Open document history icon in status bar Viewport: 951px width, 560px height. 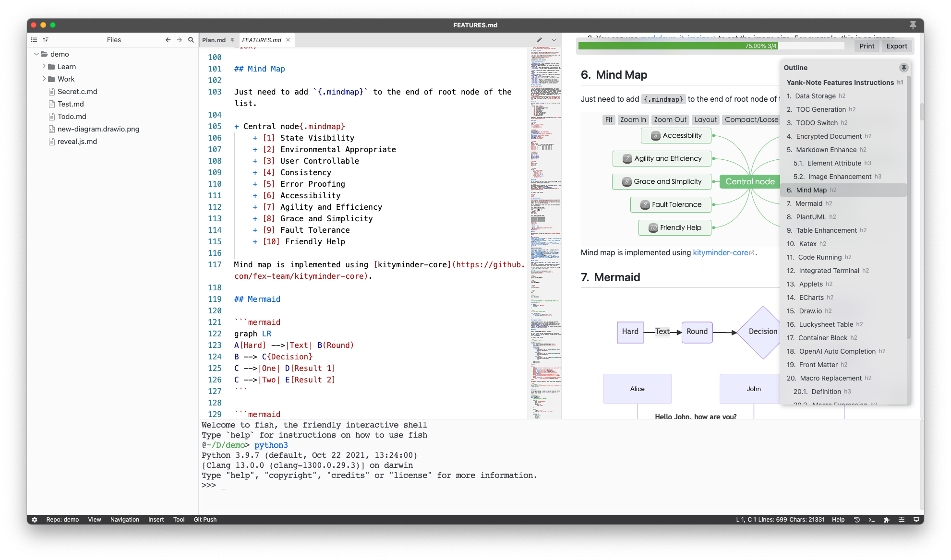(x=857, y=519)
